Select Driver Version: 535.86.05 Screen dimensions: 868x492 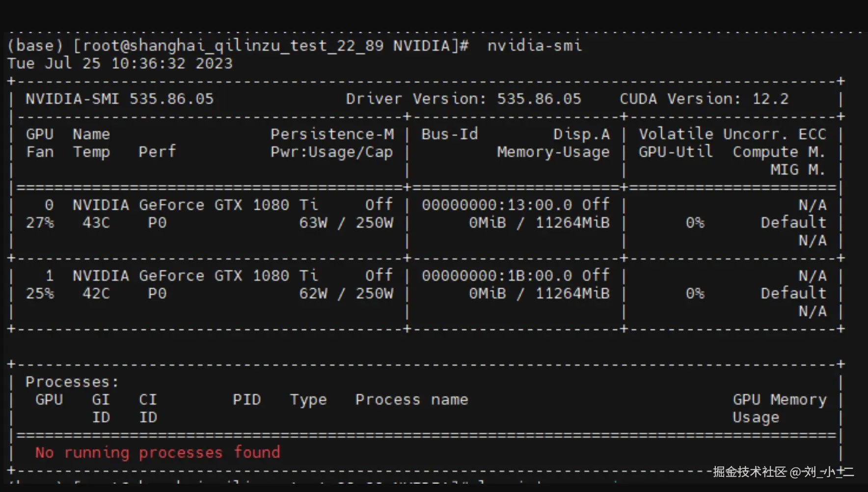pos(463,99)
